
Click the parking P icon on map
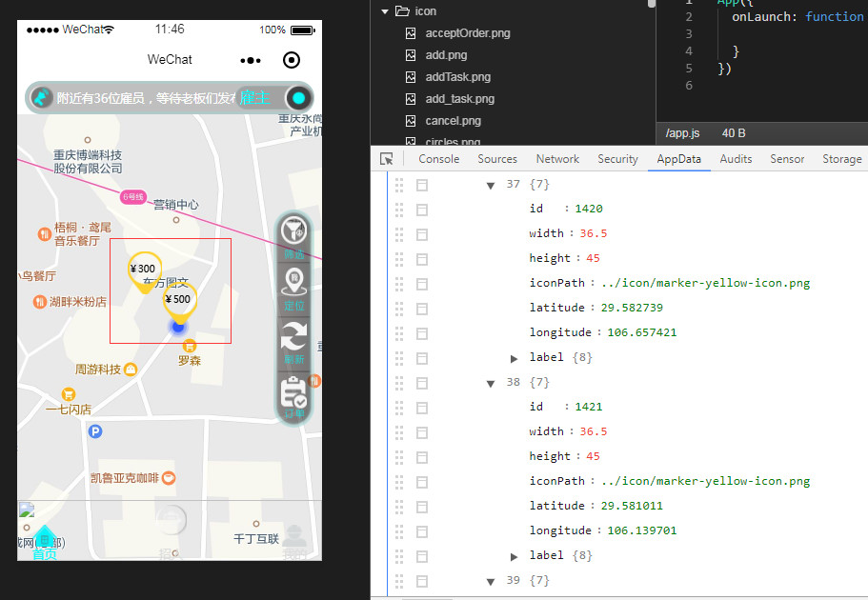tap(95, 431)
